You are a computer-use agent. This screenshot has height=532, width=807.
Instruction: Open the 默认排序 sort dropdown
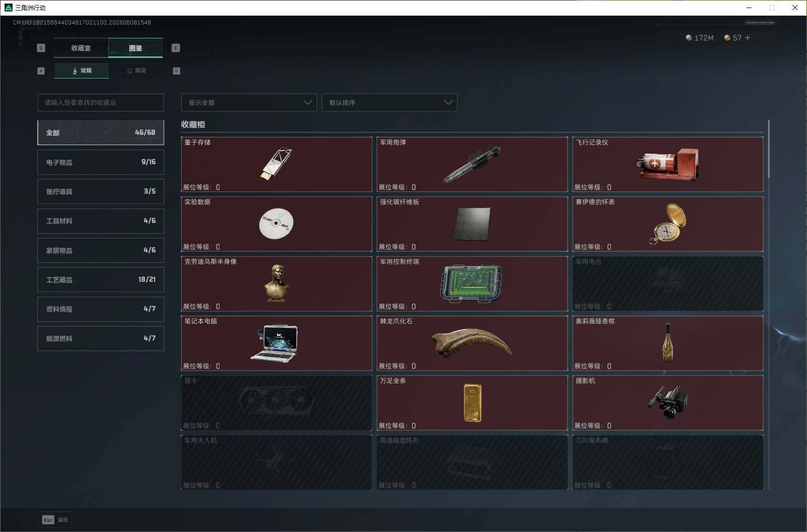pyautogui.click(x=389, y=102)
